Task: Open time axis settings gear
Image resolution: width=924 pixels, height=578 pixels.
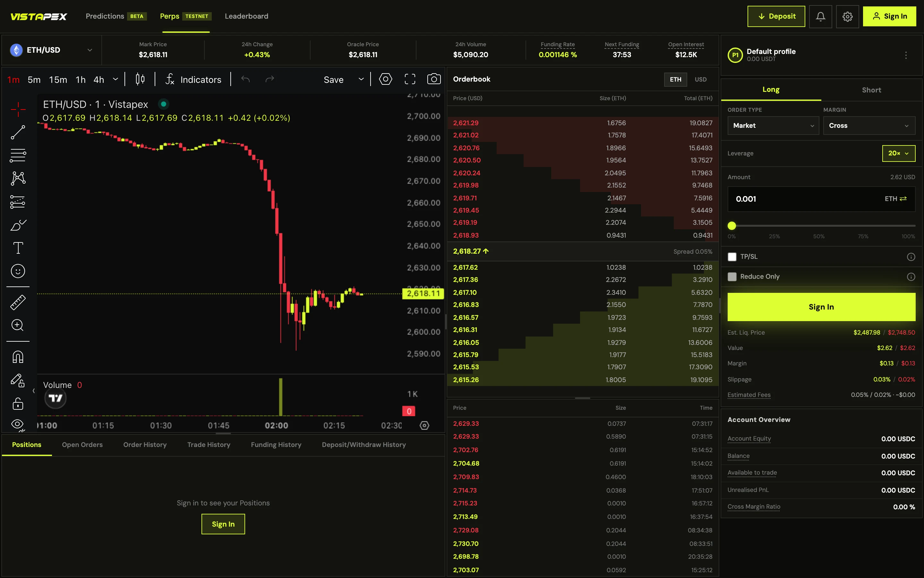Action: [x=424, y=425]
